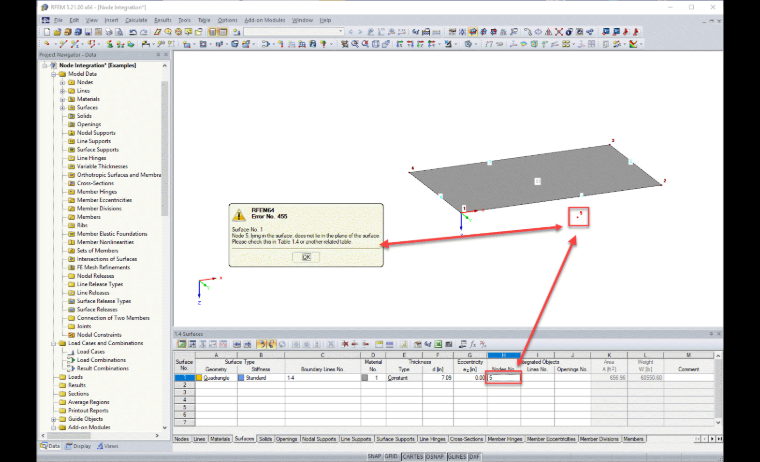
Task: Click the New Line icon in second toolbar
Action: pos(63,44)
